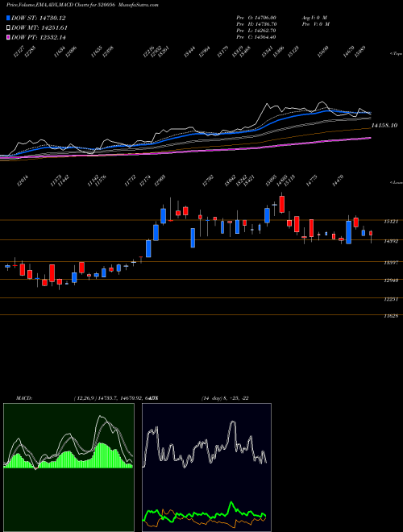Click the (14 day) ADX parameters text
The image size is (403, 532).
(x=226, y=398)
